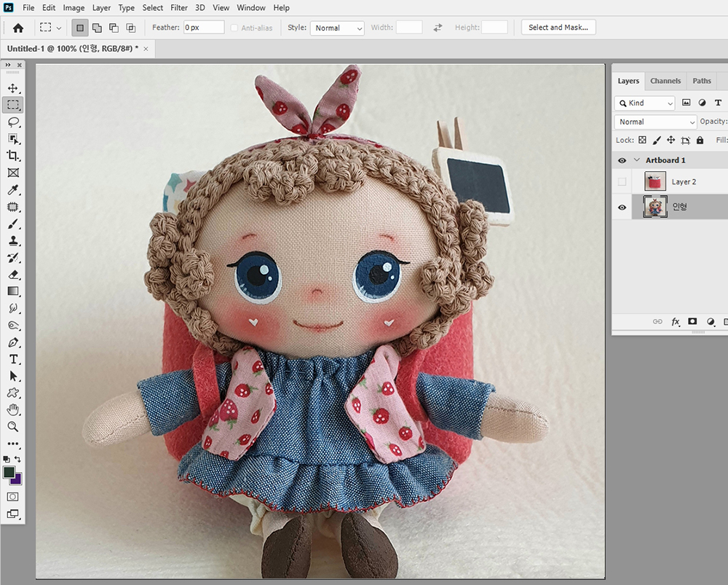The image size is (728, 585).
Task: Select the Rectangular Marquee tool
Action: tap(13, 105)
